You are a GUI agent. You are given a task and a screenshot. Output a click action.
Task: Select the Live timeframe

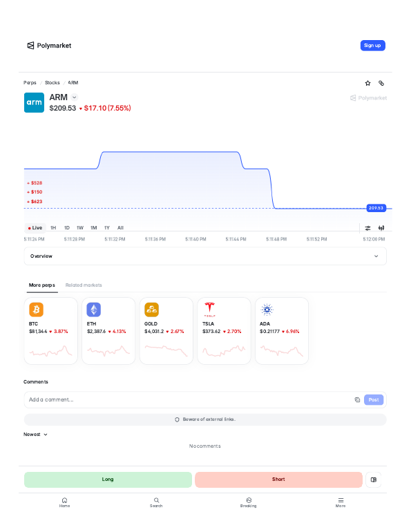35,228
